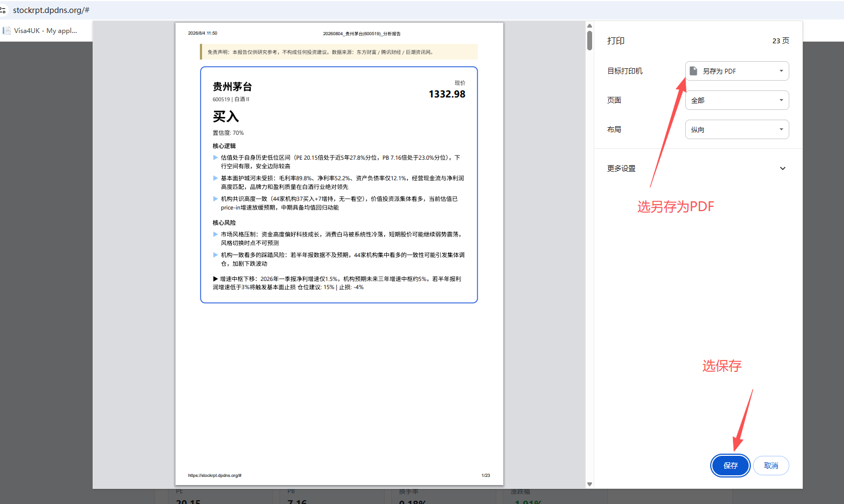The width and height of the screenshot is (844, 504).
Task: Open the destination printer dropdown 另存为 PDF
Action: (x=737, y=71)
